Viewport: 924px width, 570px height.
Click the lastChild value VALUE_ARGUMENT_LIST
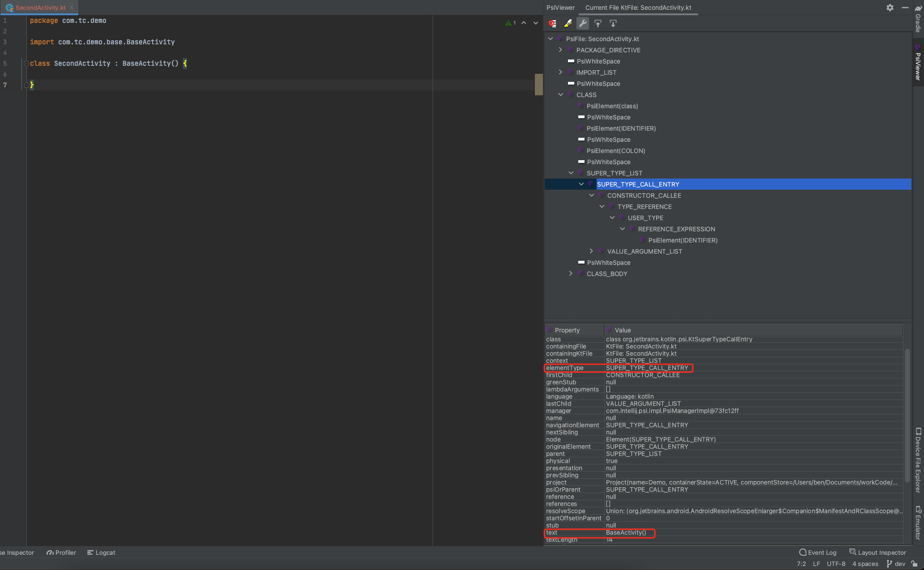(643, 404)
